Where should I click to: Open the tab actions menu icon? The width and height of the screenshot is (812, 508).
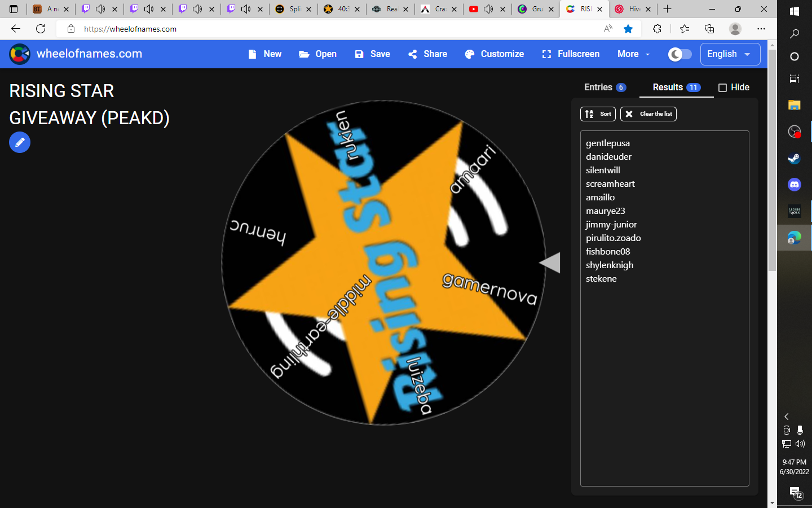[14, 9]
